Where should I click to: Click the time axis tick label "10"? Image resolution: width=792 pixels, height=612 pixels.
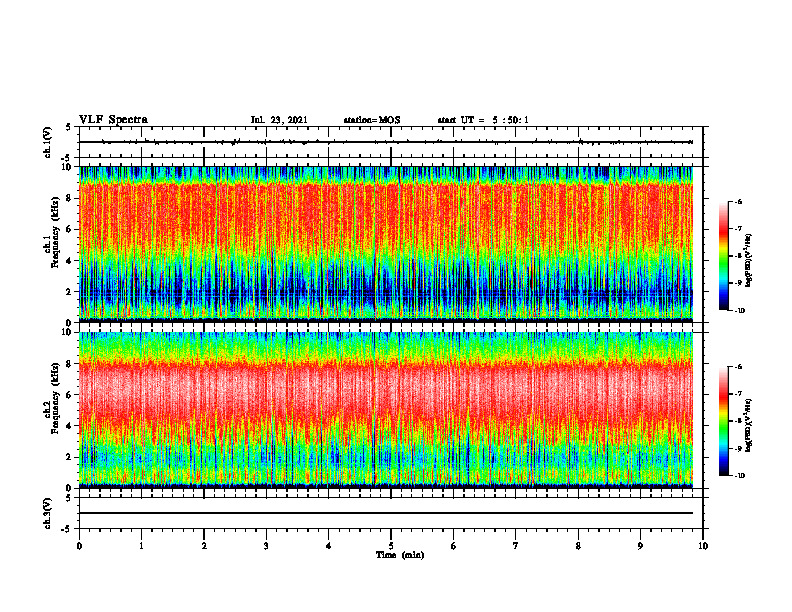[703, 546]
